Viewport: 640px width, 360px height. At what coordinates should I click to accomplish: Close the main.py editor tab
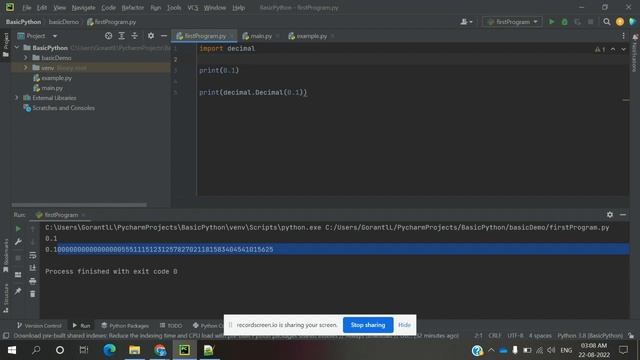tap(278, 36)
